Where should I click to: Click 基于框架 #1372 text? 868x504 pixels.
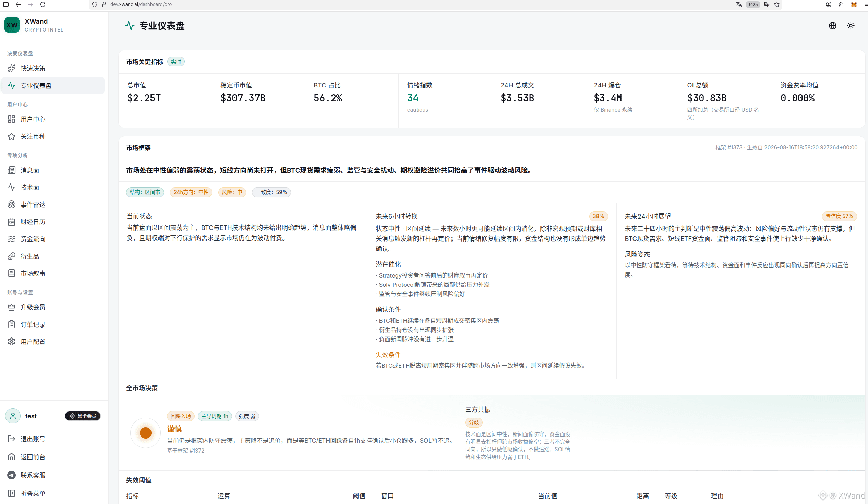pyautogui.click(x=186, y=451)
